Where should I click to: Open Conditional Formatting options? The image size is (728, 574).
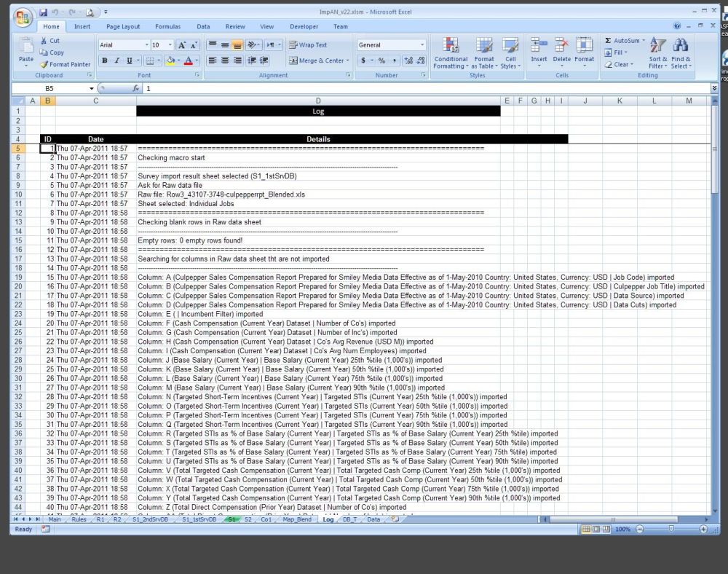(451, 52)
